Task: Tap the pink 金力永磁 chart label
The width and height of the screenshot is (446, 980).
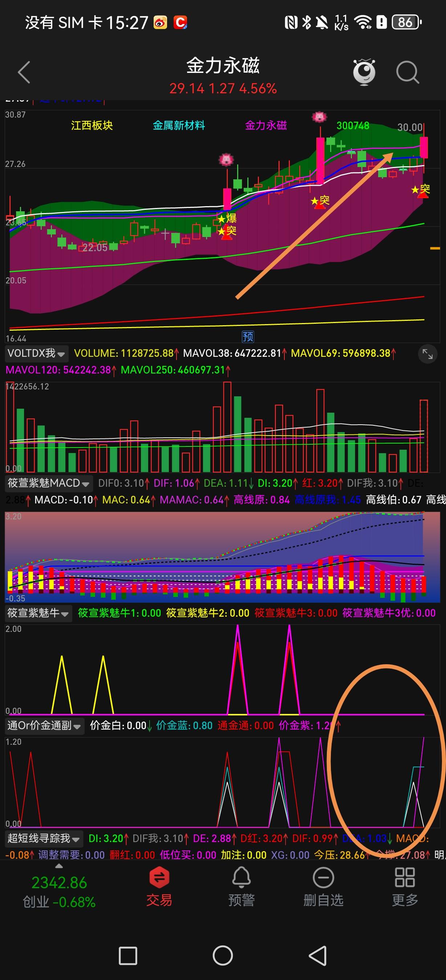Action: (266, 126)
